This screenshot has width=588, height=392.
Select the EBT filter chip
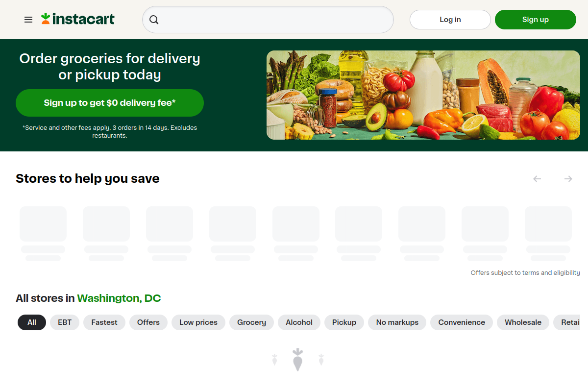(x=65, y=322)
